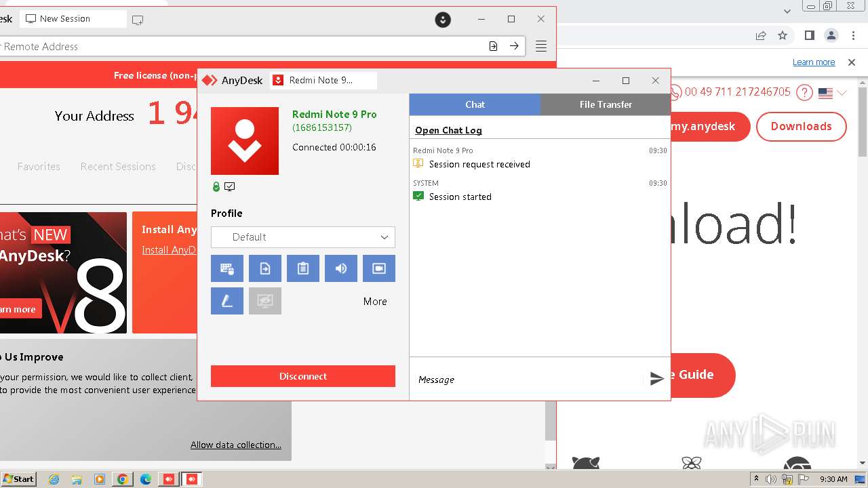Open the Default profile dropdown
Image resolution: width=868 pixels, height=488 pixels.
pos(303,237)
